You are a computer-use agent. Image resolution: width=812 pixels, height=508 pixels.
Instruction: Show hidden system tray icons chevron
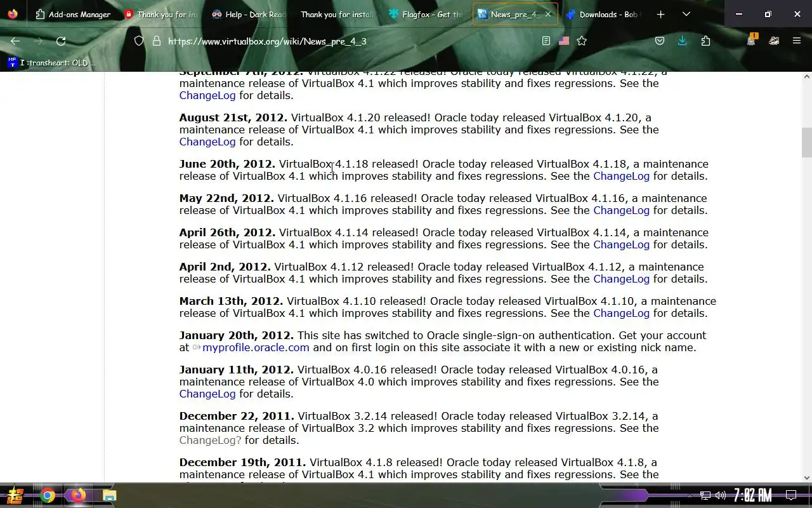point(690,495)
